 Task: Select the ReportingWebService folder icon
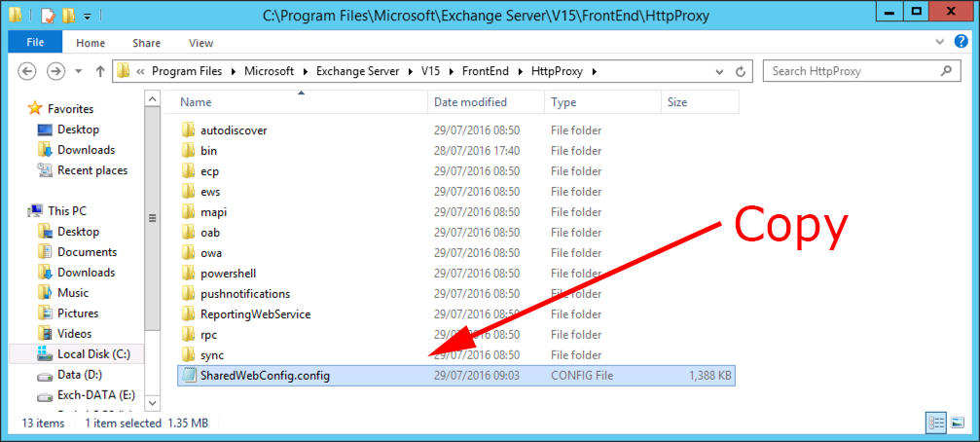188,313
